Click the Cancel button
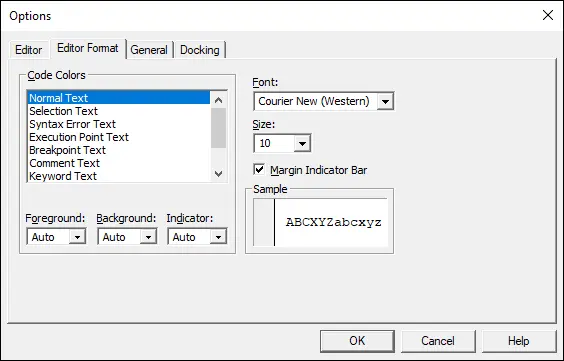This screenshot has width=564, height=361. point(438,341)
